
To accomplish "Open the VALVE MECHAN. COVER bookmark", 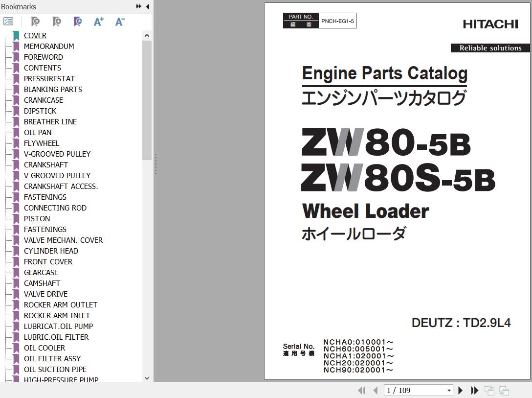I will (x=63, y=240).
